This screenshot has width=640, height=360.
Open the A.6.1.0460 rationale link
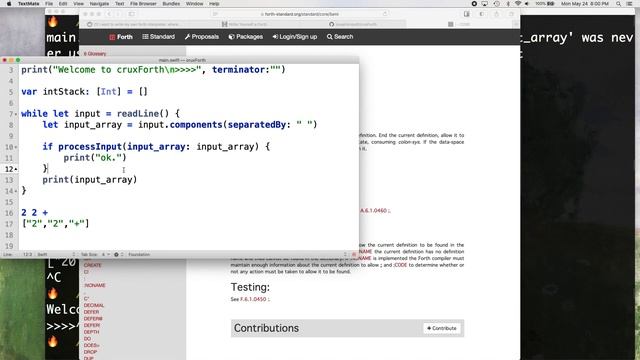pyautogui.click(x=375, y=211)
